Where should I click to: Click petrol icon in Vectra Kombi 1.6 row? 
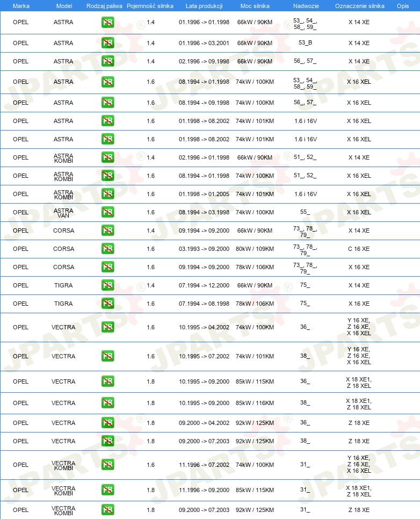click(108, 465)
